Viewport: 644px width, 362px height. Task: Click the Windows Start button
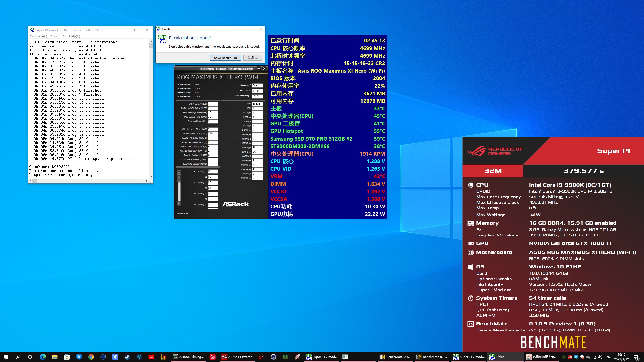tap(6, 357)
